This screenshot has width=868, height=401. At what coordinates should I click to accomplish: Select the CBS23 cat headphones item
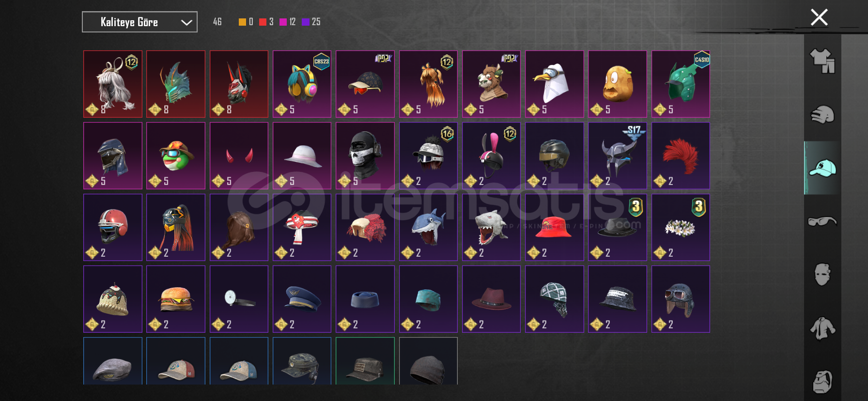coord(302,84)
